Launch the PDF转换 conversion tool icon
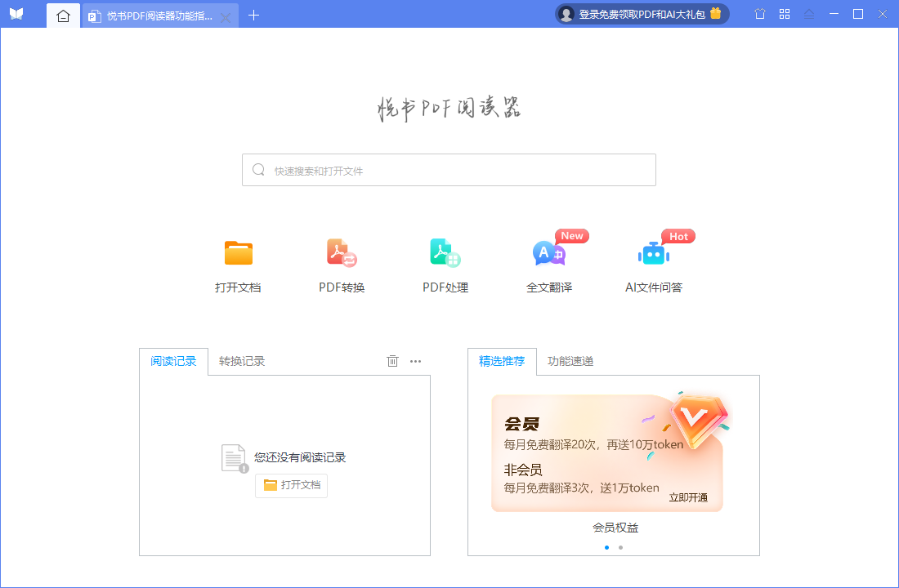 click(x=342, y=253)
